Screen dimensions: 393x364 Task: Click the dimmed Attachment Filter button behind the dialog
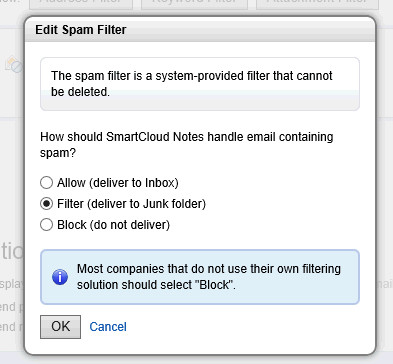pos(317,4)
